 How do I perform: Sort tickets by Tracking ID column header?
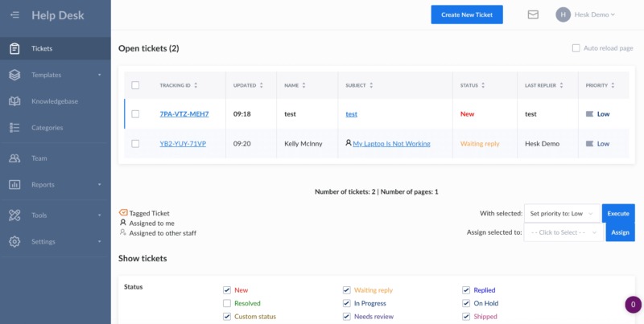[x=178, y=85]
